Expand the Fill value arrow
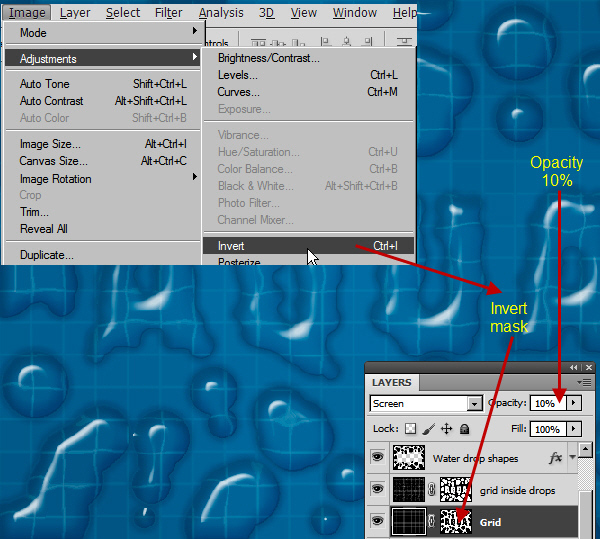Screen dimensions: 600x539 (573, 429)
